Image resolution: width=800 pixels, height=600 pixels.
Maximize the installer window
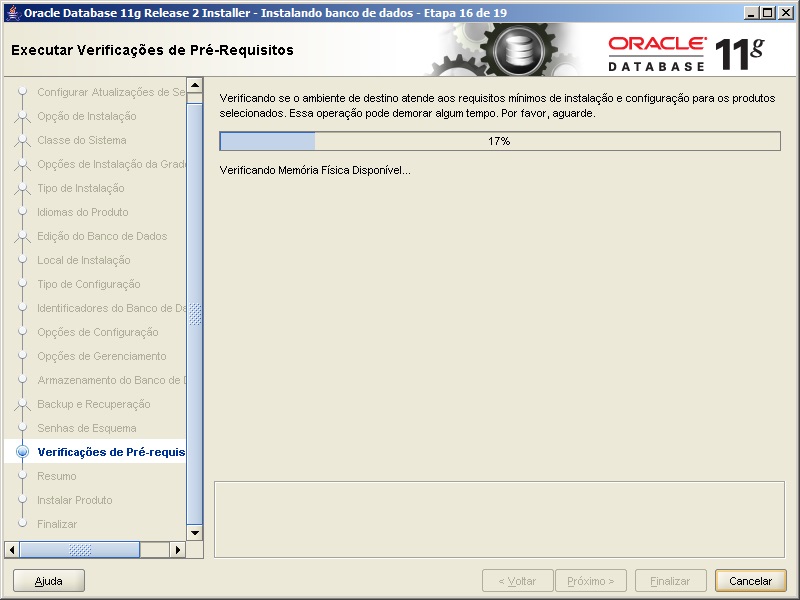[x=767, y=13]
